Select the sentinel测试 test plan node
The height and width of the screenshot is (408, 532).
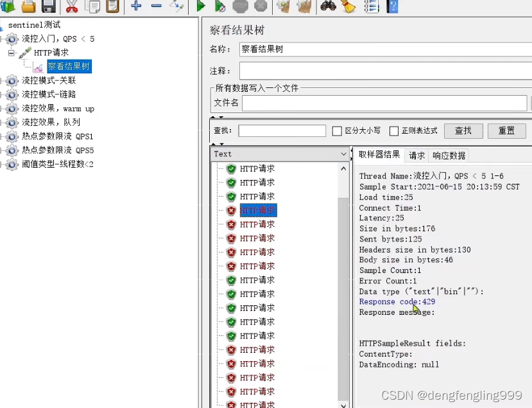(34, 25)
